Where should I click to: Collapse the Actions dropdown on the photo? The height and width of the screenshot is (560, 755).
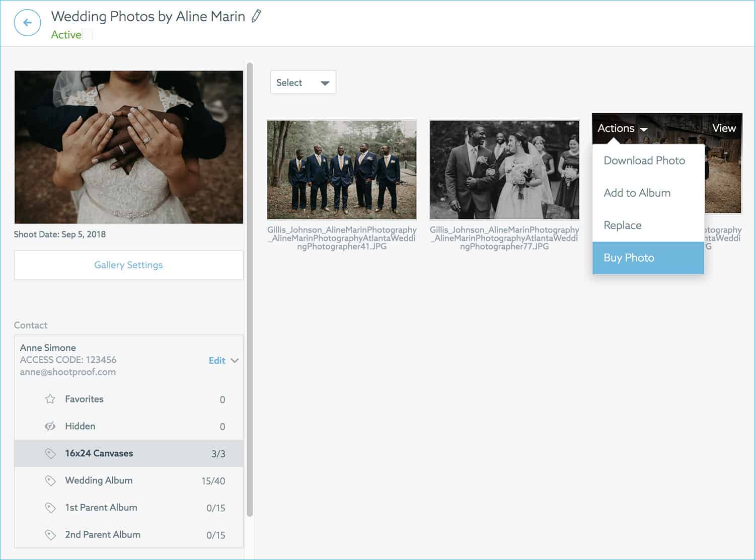[622, 128]
